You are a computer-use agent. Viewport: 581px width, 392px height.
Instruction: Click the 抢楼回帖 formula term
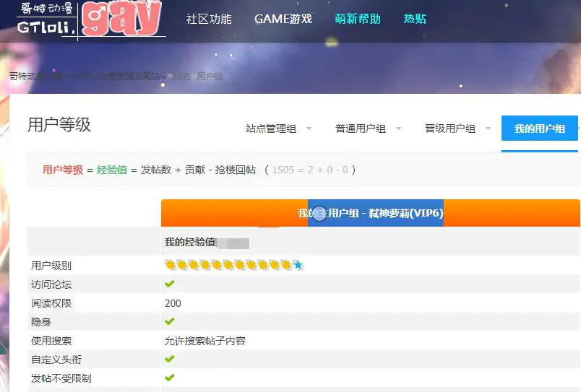pos(236,170)
